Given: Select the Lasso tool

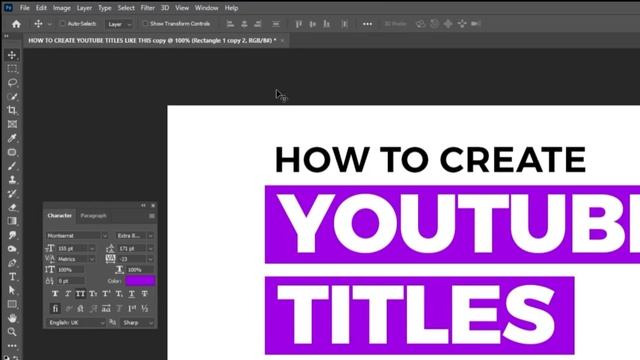Looking at the screenshot, I should click(12, 82).
